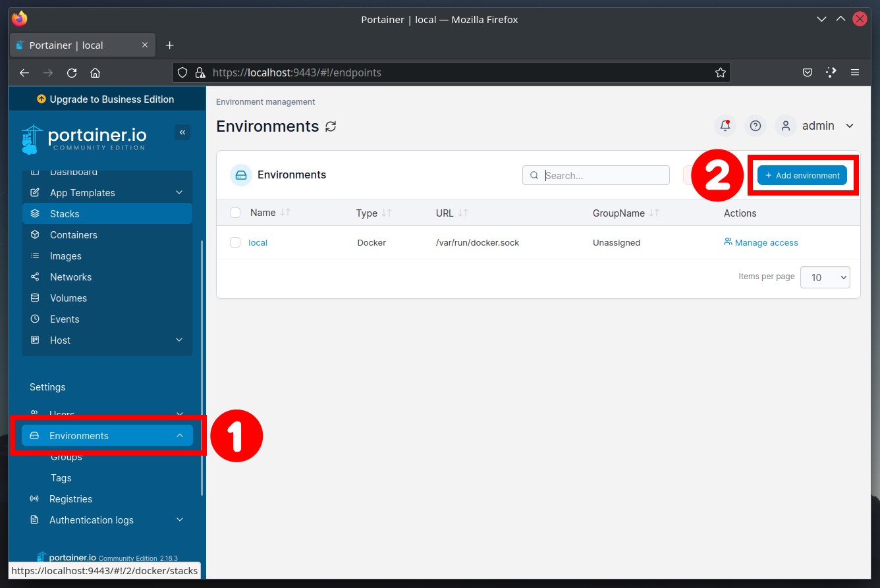Screen dimensions: 880x588
Task: Click the sidebar vertical scrollbar
Action: coord(202,367)
